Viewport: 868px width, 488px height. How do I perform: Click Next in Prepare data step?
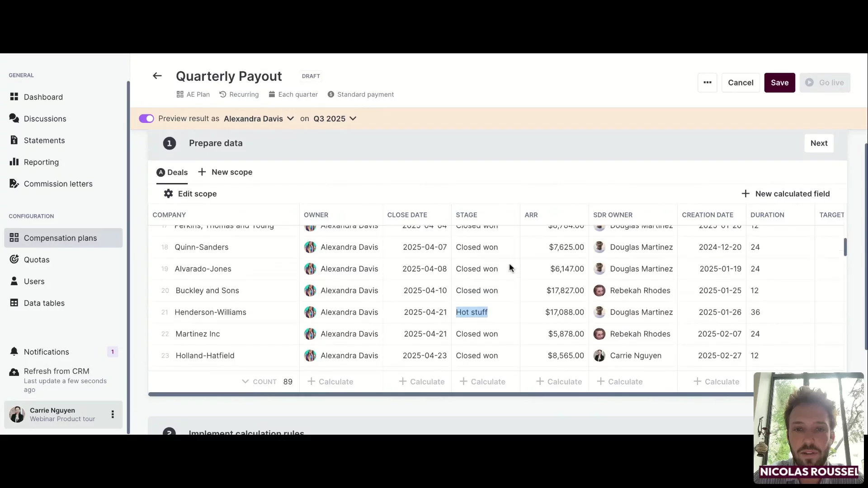point(819,143)
